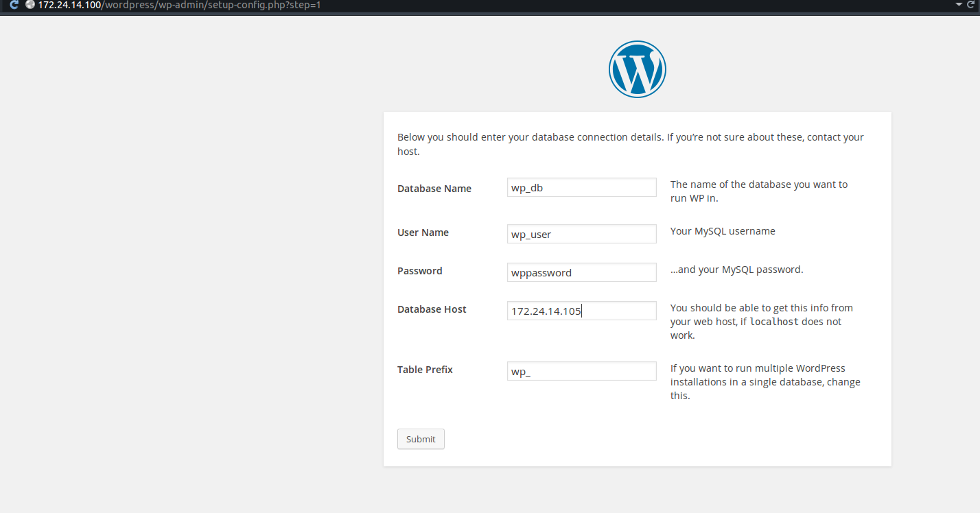Click the "Database Name" label
980x513 pixels.
[x=434, y=189]
